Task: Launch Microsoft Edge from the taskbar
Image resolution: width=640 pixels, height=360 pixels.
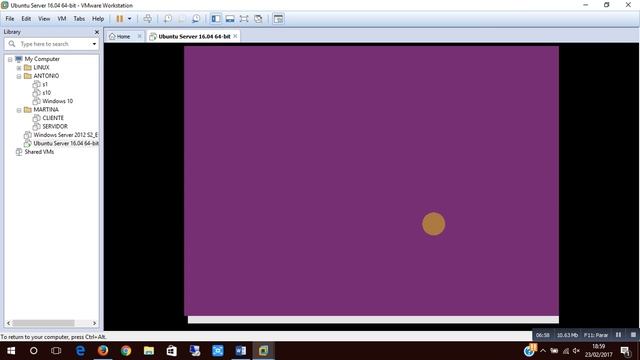Action: tap(80, 351)
